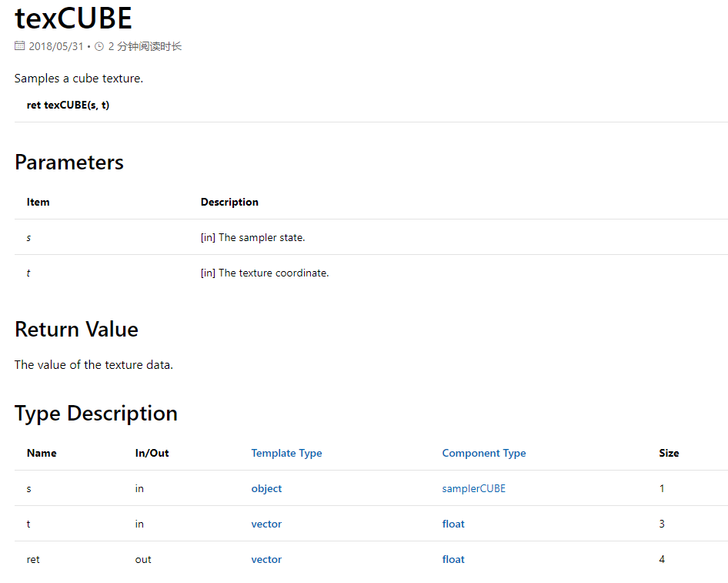Click the calendar icon beside the 2018/05/31 date
This screenshot has height=583, width=728.
[x=19, y=46]
